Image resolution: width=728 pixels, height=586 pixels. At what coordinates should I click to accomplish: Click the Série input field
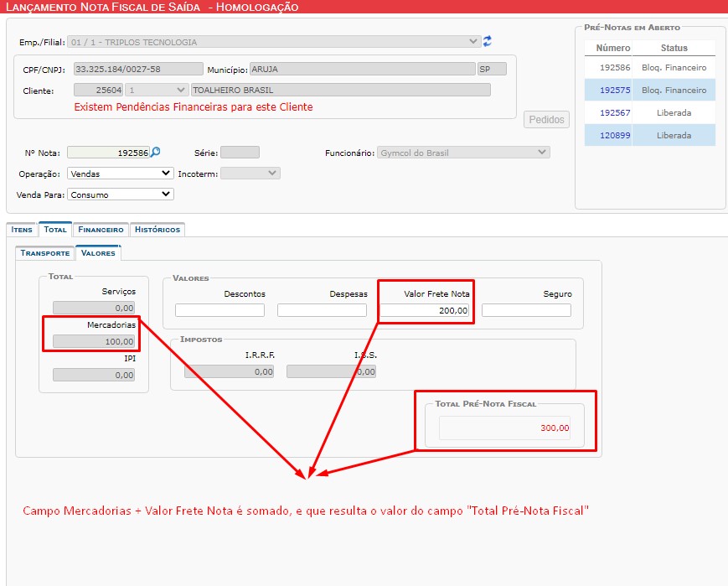pyautogui.click(x=240, y=153)
